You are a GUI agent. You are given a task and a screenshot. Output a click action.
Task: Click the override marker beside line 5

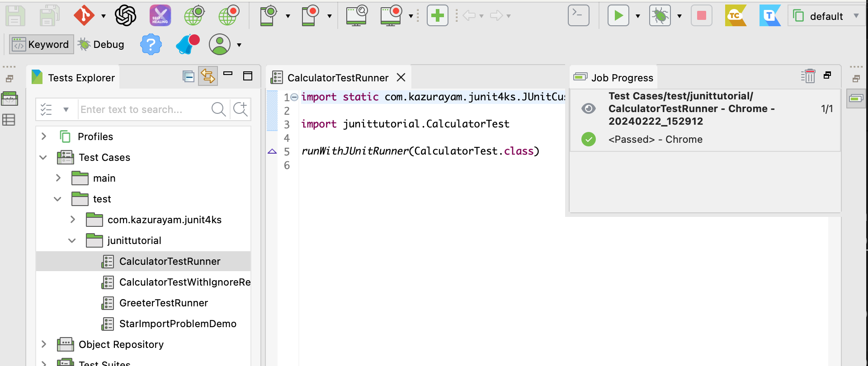272,151
